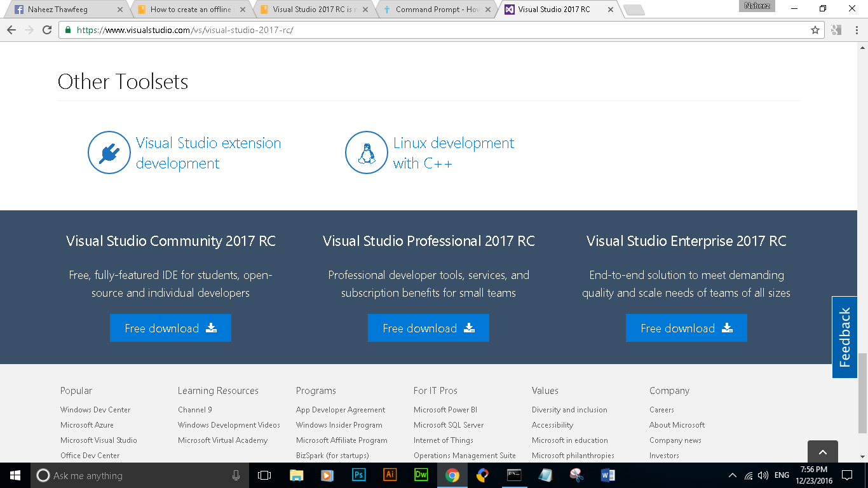This screenshot has width=868, height=488.
Task: Download Visual Studio Community 2017 RC
Action: coord(170,328)
